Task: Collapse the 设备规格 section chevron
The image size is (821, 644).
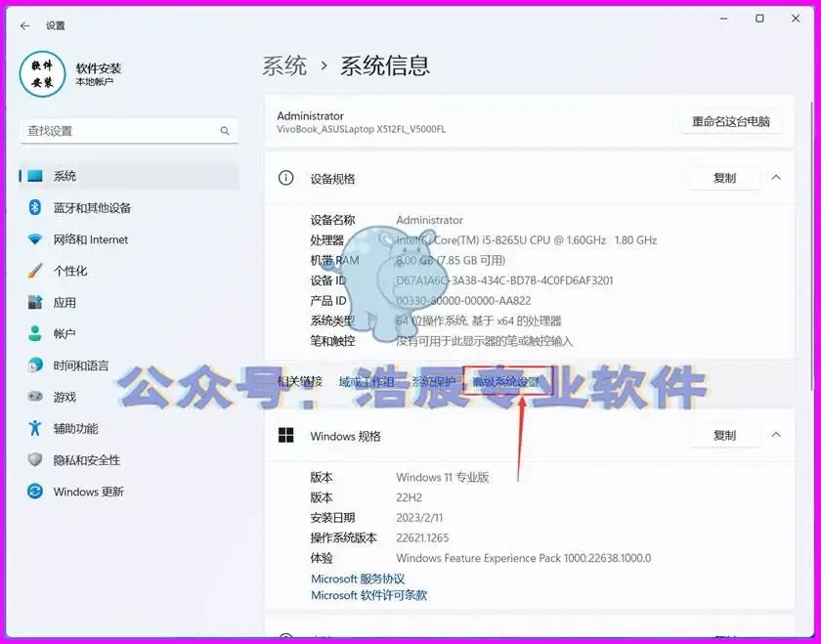Action: click(776, 178)
